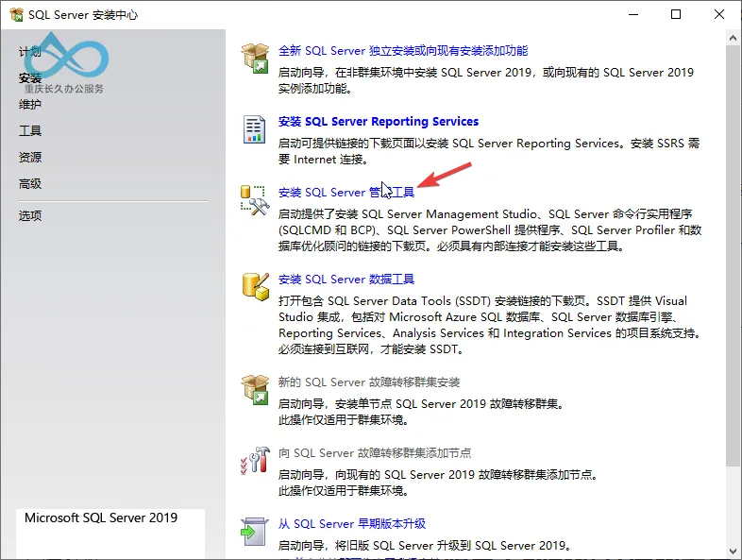
Task: Open 安装 SQL Server 管理工具 link
Action: pos(346,193)
